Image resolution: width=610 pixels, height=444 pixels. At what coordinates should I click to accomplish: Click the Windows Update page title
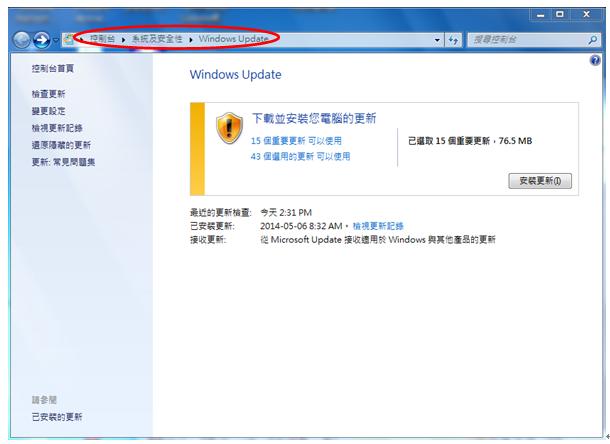point(235,75)
